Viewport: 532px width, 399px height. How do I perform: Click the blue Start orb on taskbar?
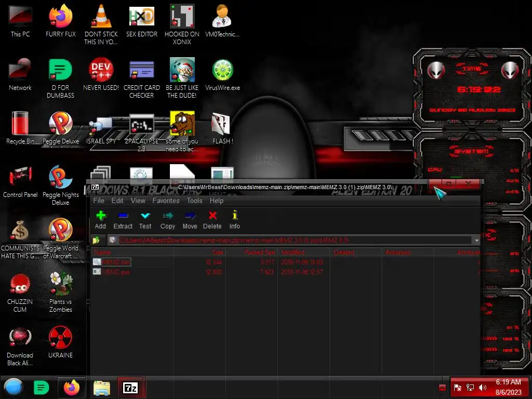(x=14, y=387)
